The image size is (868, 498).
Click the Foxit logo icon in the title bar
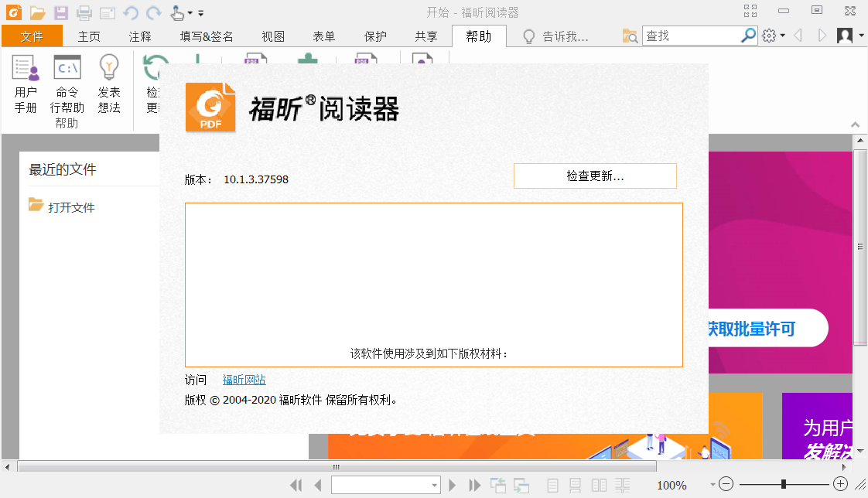(x=14, y=12)
